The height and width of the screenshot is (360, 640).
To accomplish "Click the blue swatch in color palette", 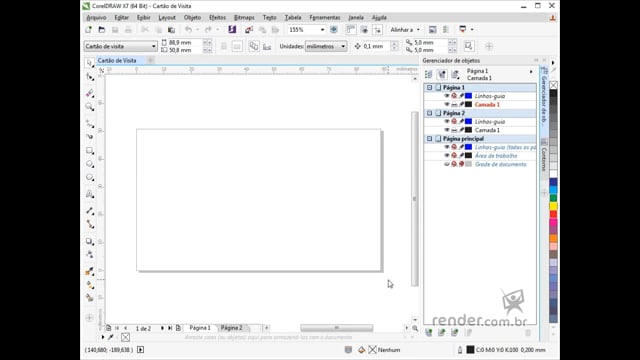I will tap(553, 182).
